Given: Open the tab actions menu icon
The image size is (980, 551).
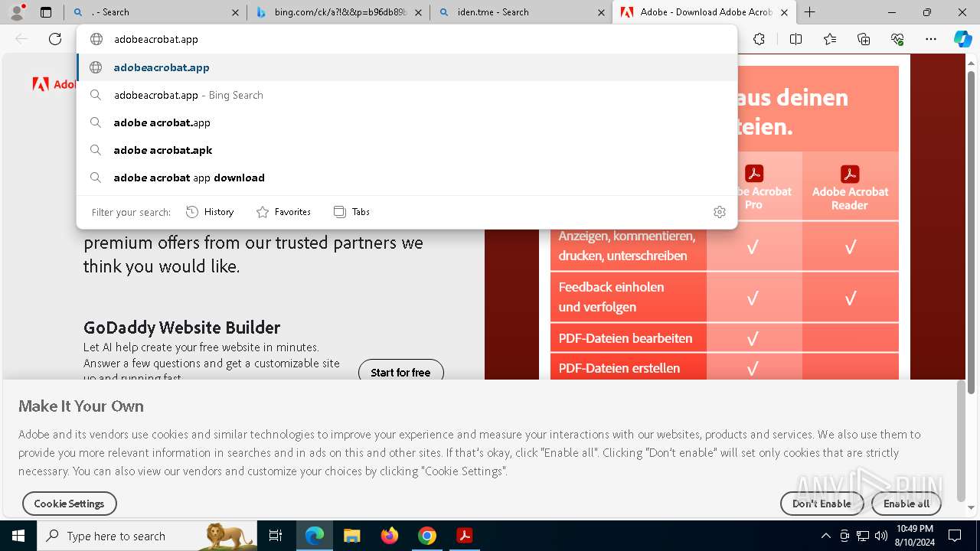Looking at the screenshot, I should point(46,12).
